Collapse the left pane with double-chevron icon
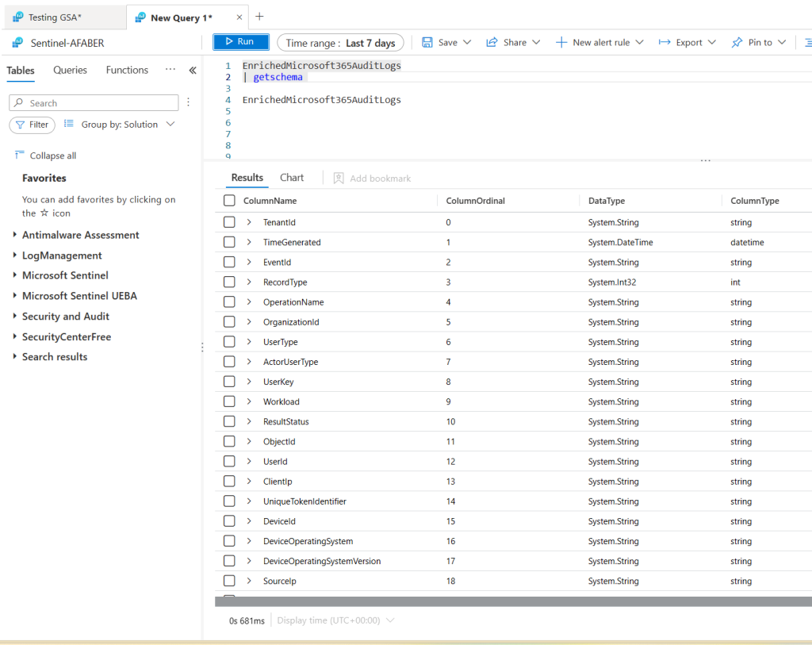The image size is (812, 645). [193, 71]
